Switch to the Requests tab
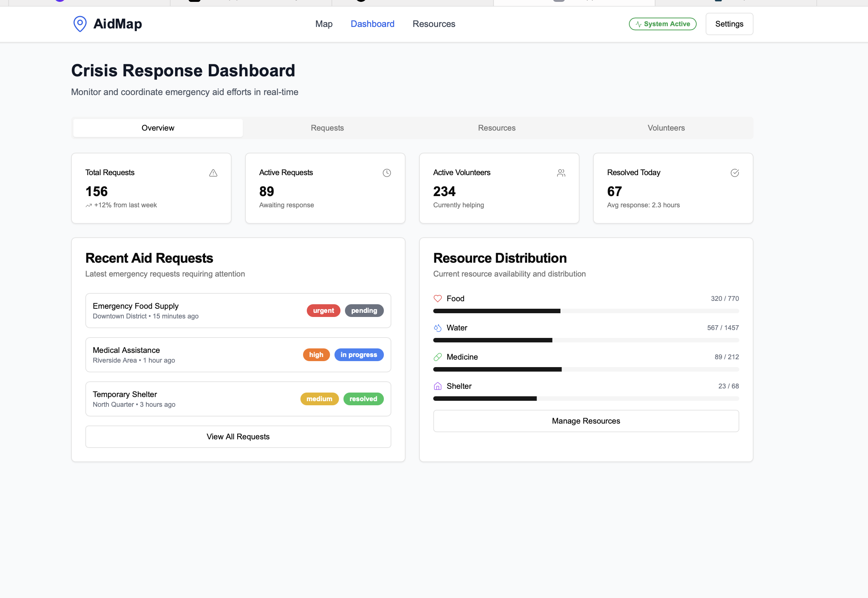The image size is (868, 598). click(327, 128)
